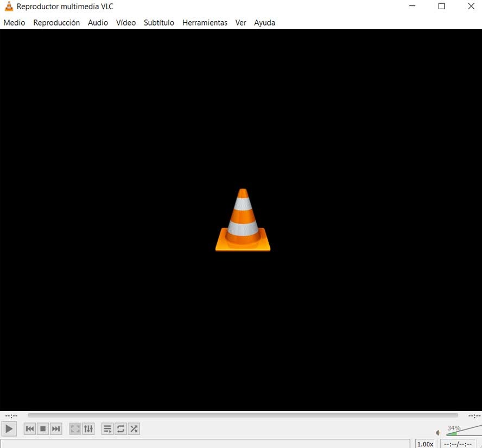
Task: Skip to the previous media item
Action: point(30,428)
